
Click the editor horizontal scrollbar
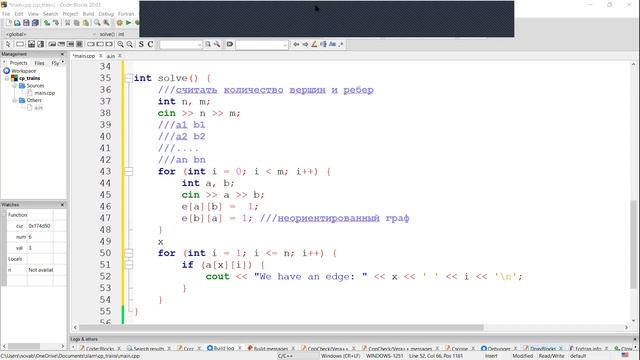pos(282,327)
